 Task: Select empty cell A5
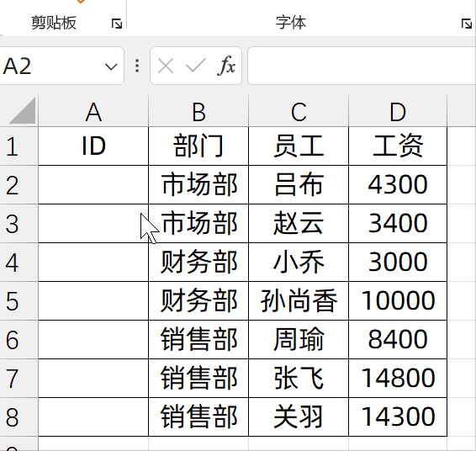coord(93,300)
